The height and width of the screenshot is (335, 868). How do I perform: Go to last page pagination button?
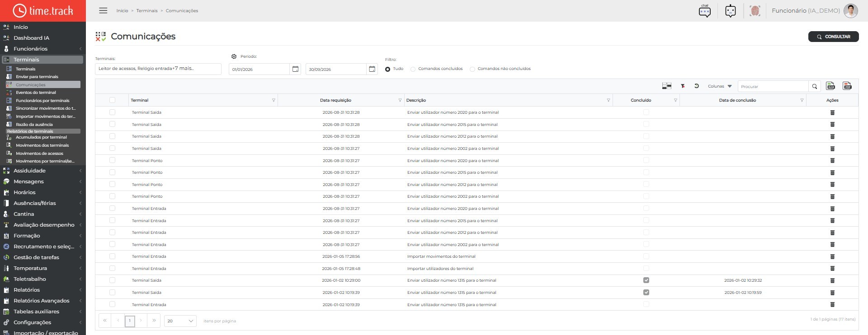tap(154, 321)
